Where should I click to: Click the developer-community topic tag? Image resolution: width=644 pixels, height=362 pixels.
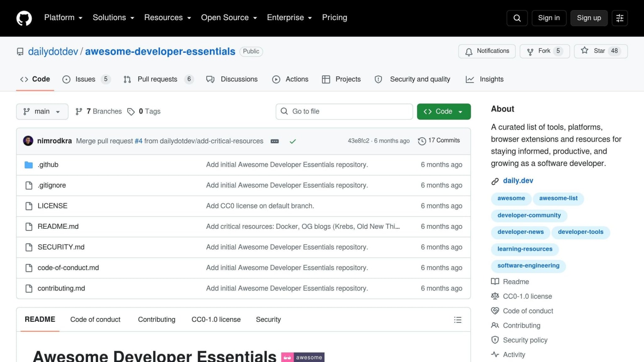point(529,215)
